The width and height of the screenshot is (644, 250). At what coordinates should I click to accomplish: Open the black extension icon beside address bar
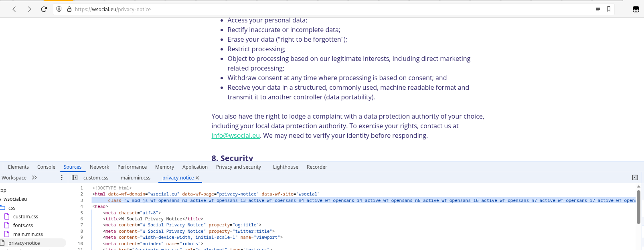[636, 9]
